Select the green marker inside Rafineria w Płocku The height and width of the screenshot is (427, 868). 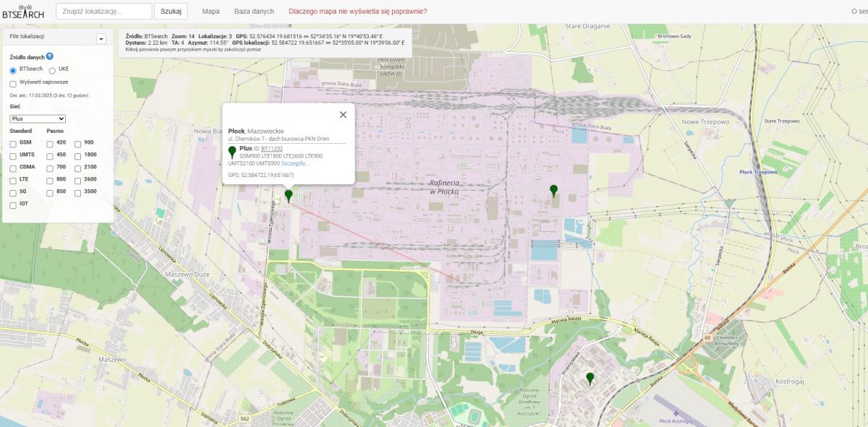tap(553, 191)
